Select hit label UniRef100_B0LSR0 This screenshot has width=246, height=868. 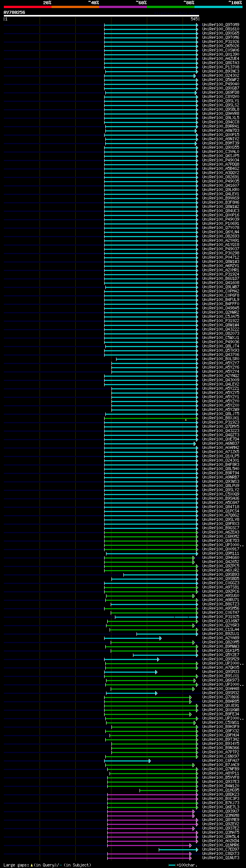click(221, 359)
